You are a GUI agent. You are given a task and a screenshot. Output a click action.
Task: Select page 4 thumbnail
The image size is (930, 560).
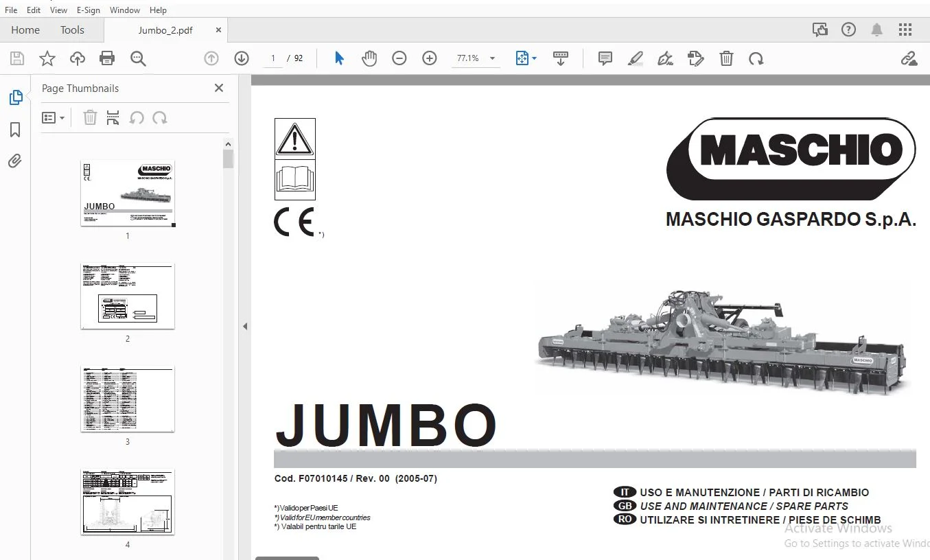click(x=128, y=502)
